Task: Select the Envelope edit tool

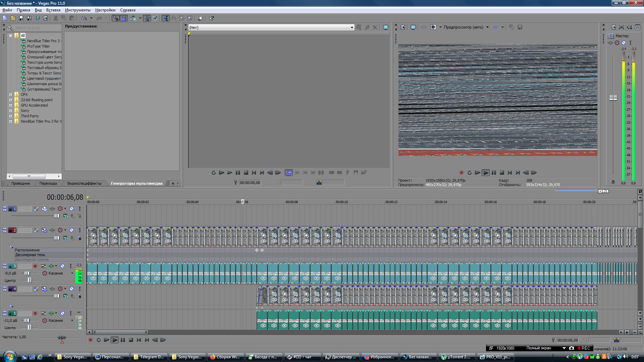Action: coord(173,18)
